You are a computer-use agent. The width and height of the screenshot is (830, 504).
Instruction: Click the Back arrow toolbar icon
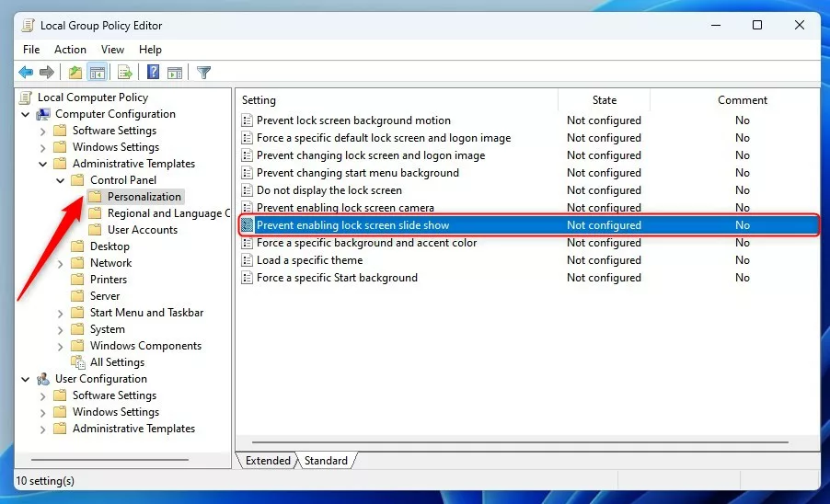[x=26, y=72]
